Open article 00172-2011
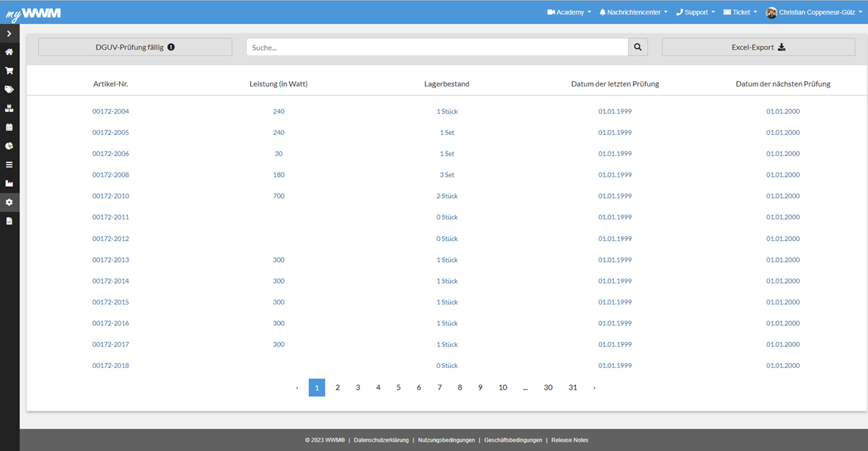Image resolution: width=868 pixels, height=451 pixels. coord(110,217)
